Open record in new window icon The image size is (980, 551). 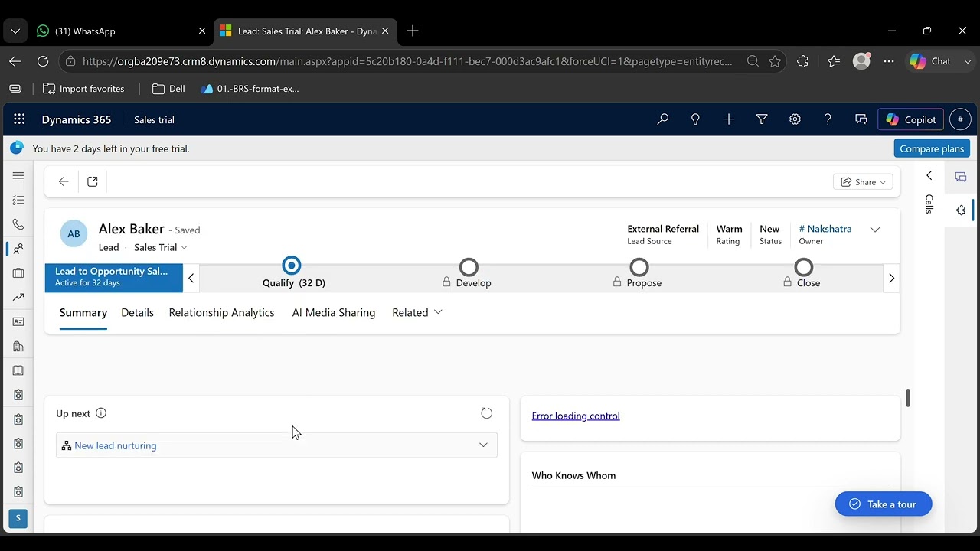93,181
